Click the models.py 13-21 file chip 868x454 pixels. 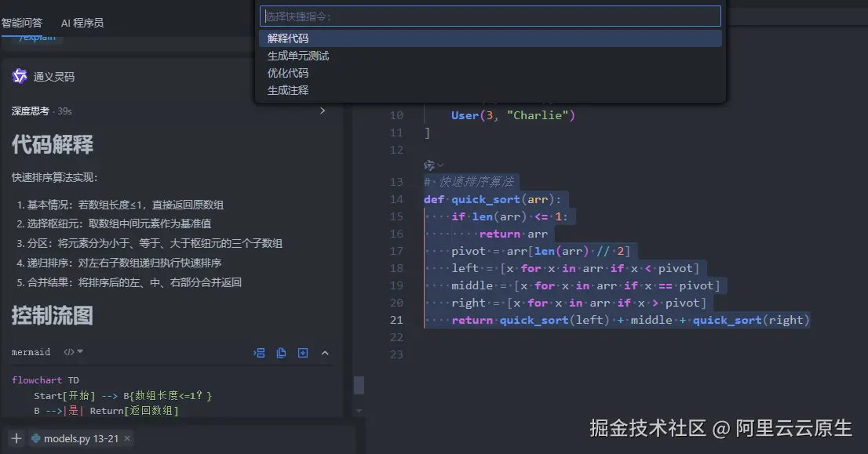81,438
